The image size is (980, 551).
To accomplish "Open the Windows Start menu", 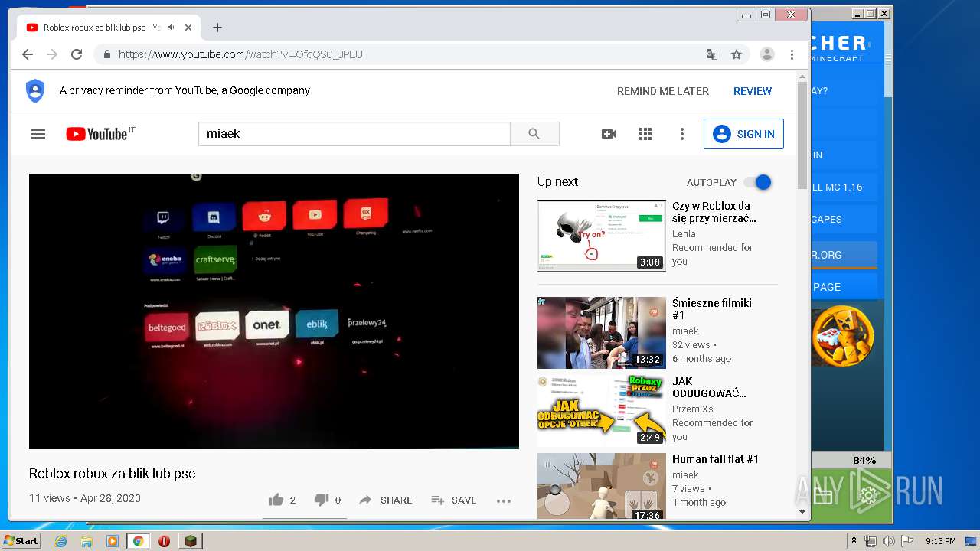I will [21, 540].
